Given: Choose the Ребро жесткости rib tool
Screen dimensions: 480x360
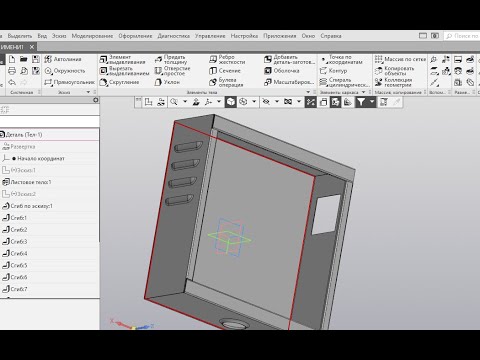Looking at the screenshot, I should (227, 59).
